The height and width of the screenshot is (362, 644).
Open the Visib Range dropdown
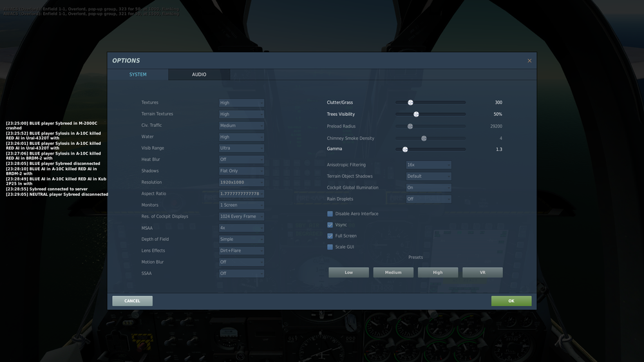pyautogui.click(x=241, y=148)
